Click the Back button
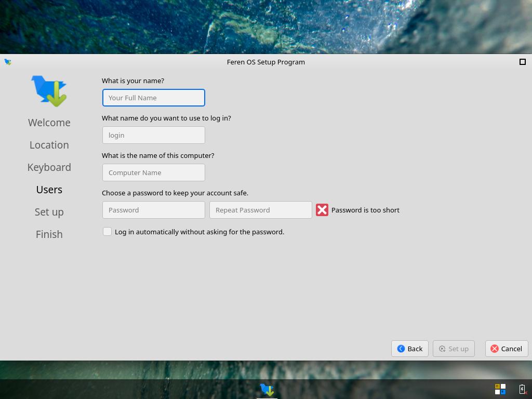Image resolution: width=532 pixels, height=399 pixels. tap(410, 349)
